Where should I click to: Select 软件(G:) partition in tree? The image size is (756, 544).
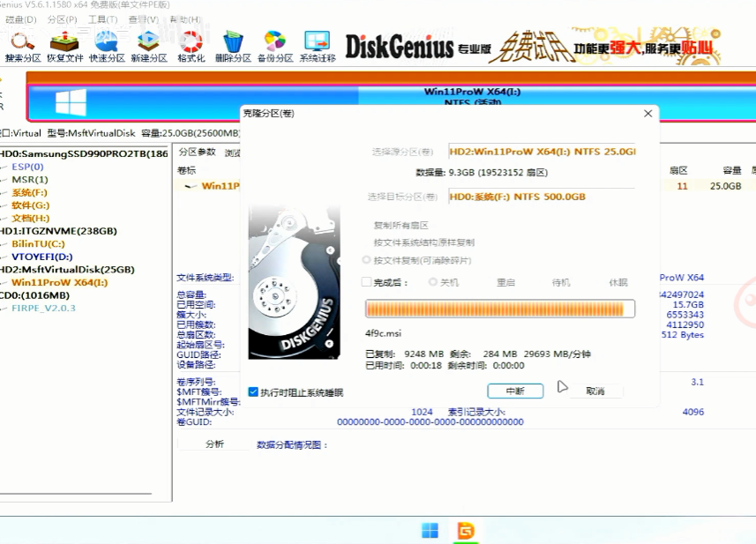[x=30, y=205]
